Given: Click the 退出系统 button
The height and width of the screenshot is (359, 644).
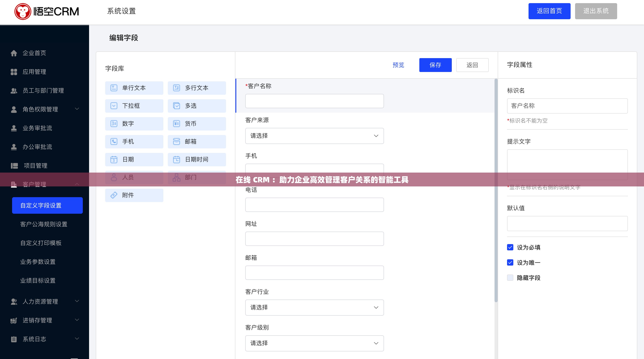Looking at the screenshot, I should point(596,11).
